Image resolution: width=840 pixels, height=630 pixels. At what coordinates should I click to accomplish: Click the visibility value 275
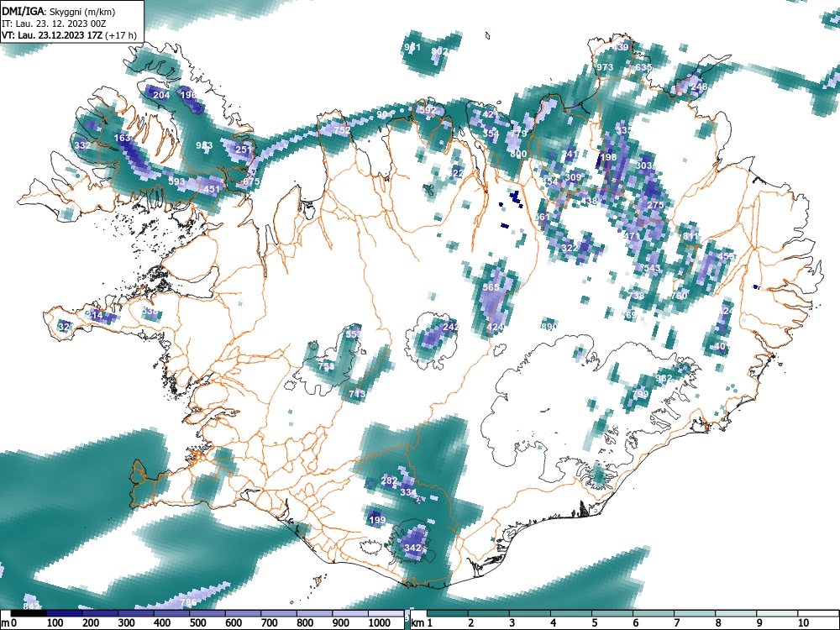click(x=656, y=205)
